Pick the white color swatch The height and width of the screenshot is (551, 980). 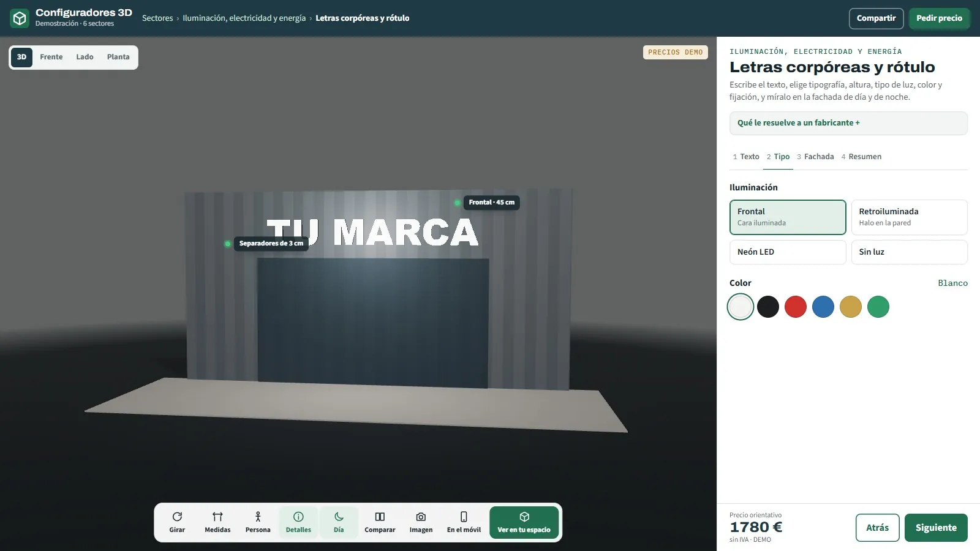coord(741,307)
